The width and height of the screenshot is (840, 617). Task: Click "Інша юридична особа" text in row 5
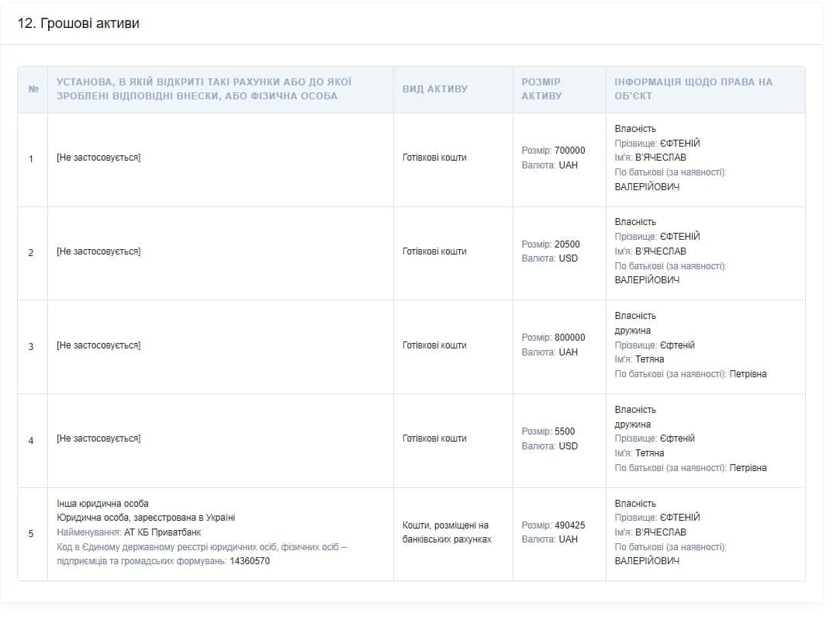102,504
